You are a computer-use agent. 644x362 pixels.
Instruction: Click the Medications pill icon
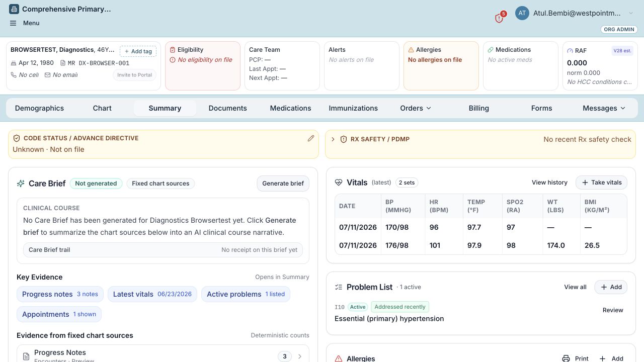[491, 50]
